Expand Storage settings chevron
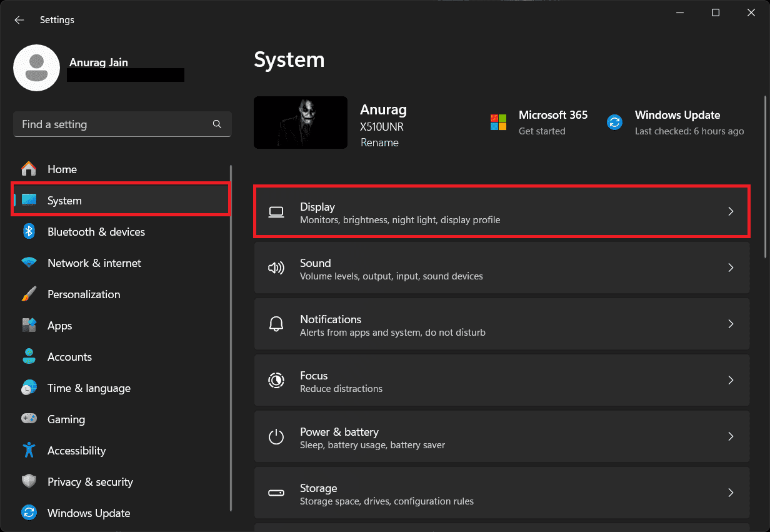The width and height of the screenshot is (770, 532). click(x=731, y=493)
